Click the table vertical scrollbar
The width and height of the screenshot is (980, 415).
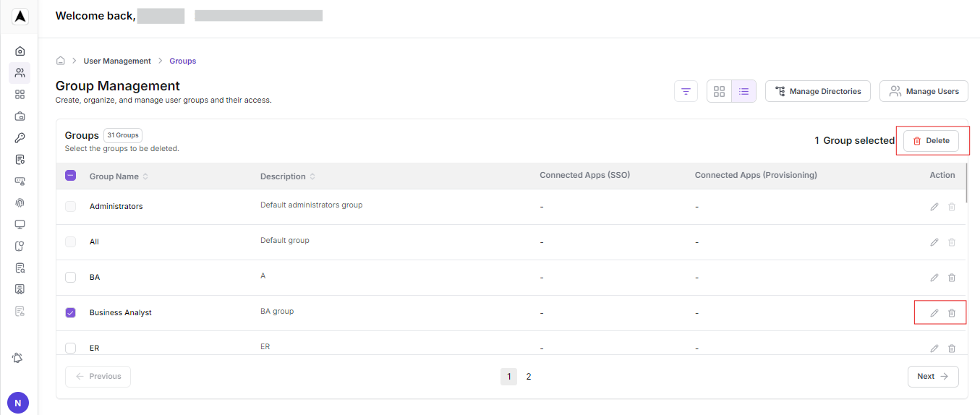[x=967, y=182]
